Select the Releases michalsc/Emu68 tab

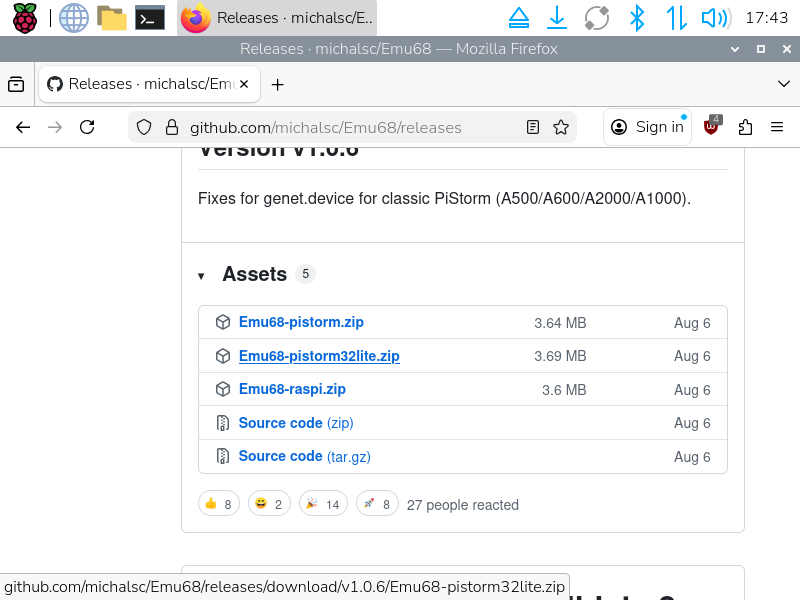click(148, 85)
